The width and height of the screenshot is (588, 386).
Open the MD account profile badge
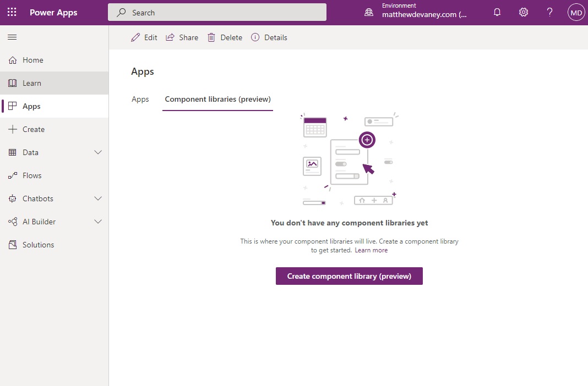(576, 12)
